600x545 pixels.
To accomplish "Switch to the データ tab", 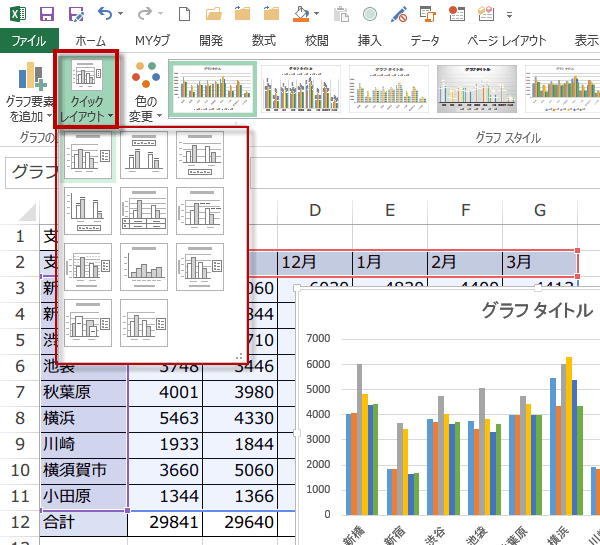I will pyautogui.click(x=425, y=41).
